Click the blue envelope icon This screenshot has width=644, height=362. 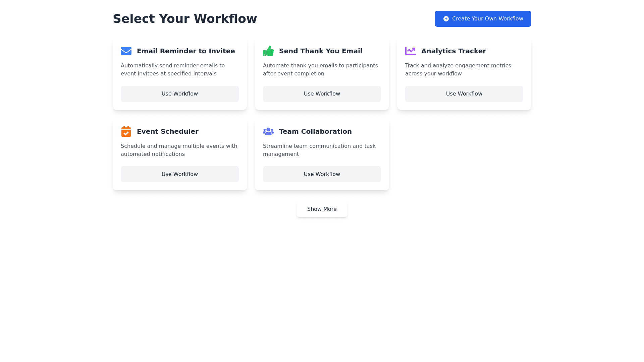tap(126, 51)
